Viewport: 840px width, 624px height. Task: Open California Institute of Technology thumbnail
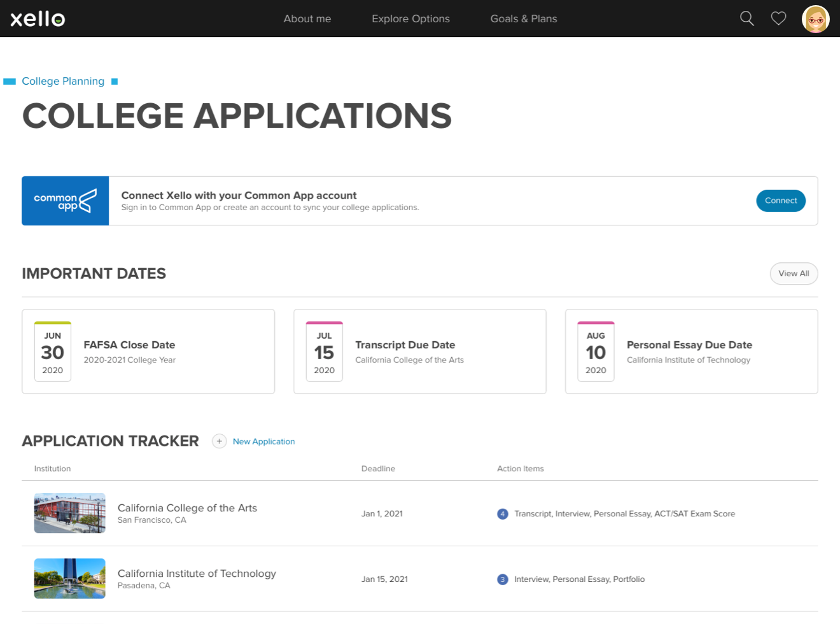point(70,578)
